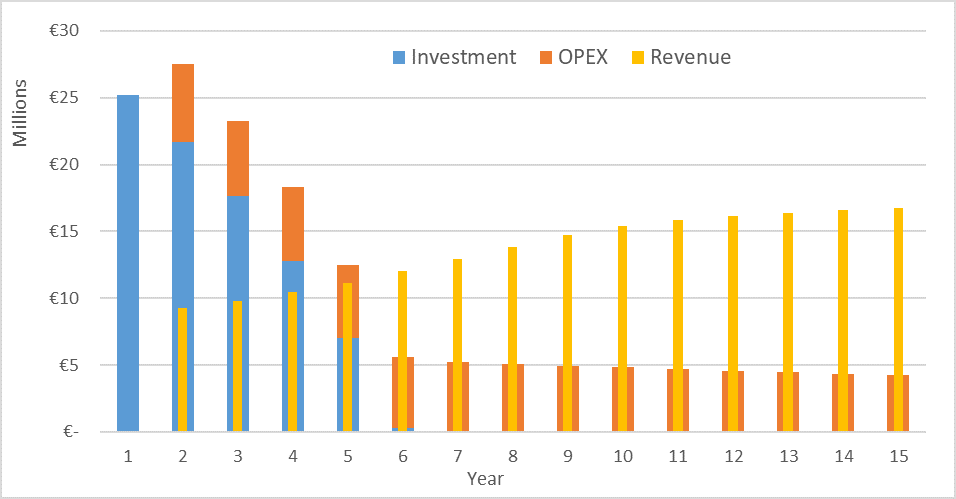Click the €15 label on vertical axis
The width and height of the screenshot is (956, 499).
(x=65, y=231)
